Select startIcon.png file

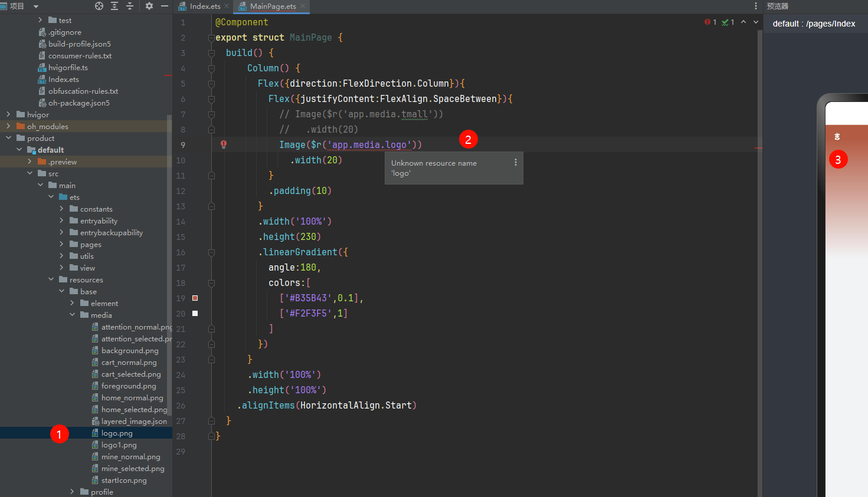click(x=124, y=480)
